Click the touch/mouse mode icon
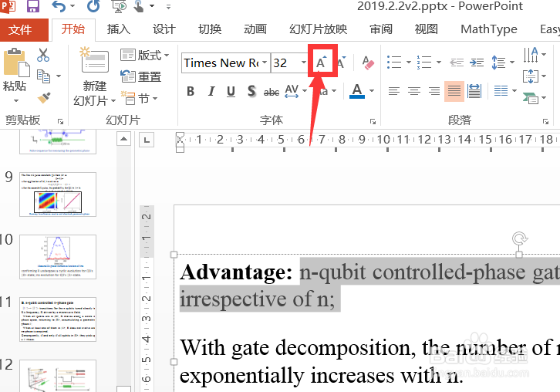Viewport: 560px width, 392px height. point(139,6)
